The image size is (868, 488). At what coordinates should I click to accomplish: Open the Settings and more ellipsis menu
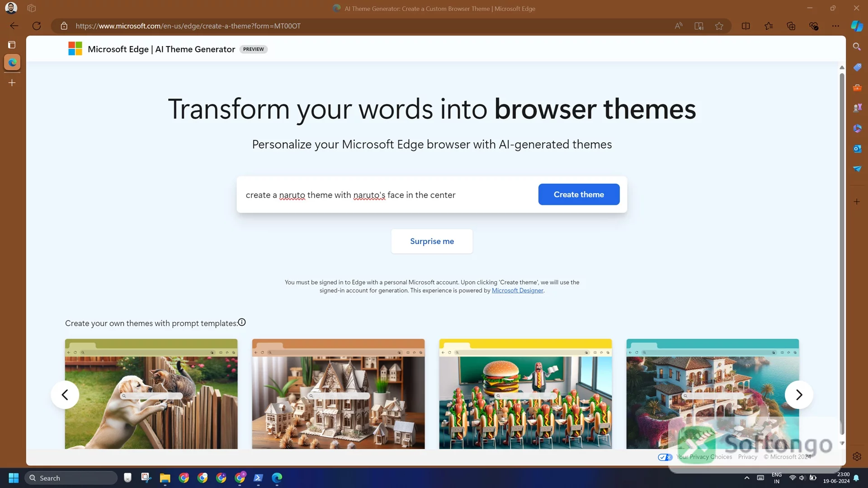click(835, 26)
